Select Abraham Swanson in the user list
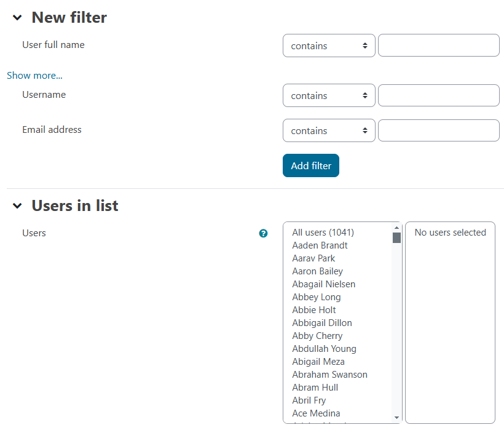The height and width of the screenshot is (430, 504). point(330,375)
